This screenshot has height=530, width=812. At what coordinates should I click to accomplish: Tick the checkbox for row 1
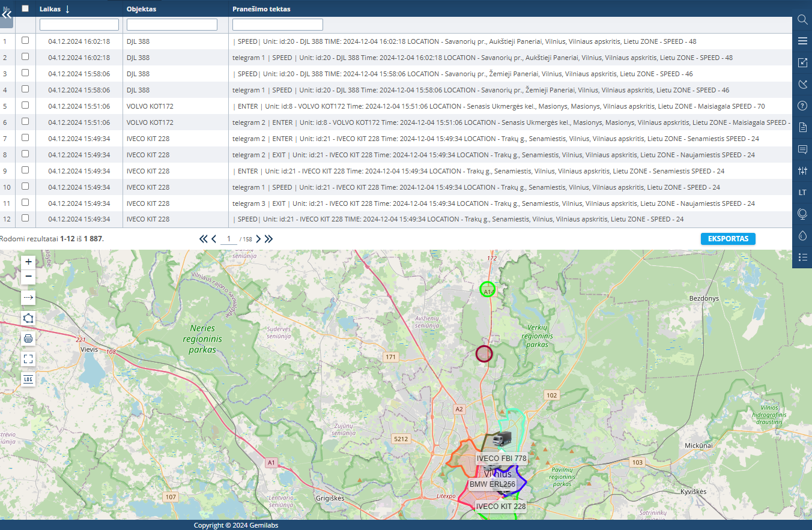click(25, 41)
